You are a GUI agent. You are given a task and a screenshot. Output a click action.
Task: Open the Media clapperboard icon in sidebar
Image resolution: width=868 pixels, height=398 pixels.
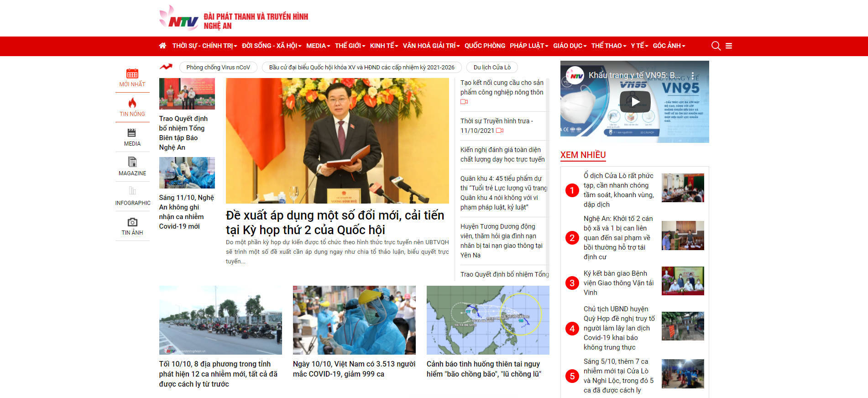(132, 133)
